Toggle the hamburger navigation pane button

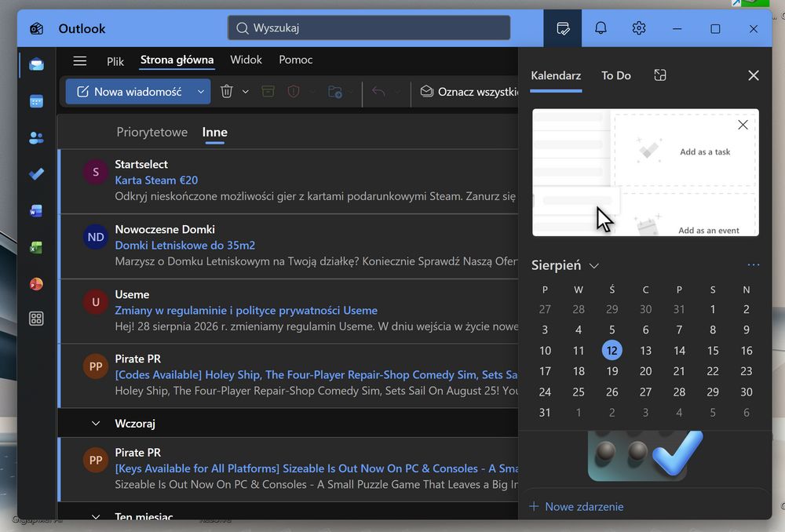pos(80,60)
